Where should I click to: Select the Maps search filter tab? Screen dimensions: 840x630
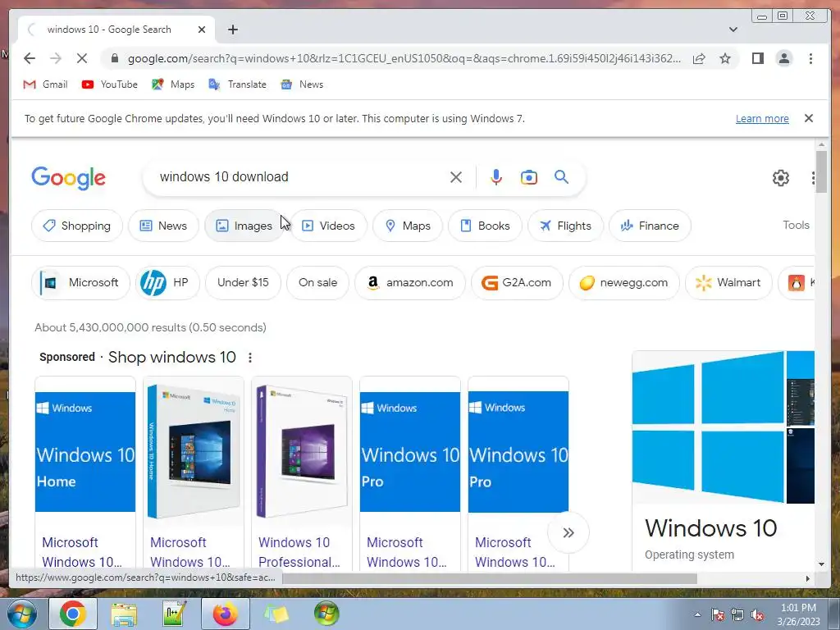[408, 226]
